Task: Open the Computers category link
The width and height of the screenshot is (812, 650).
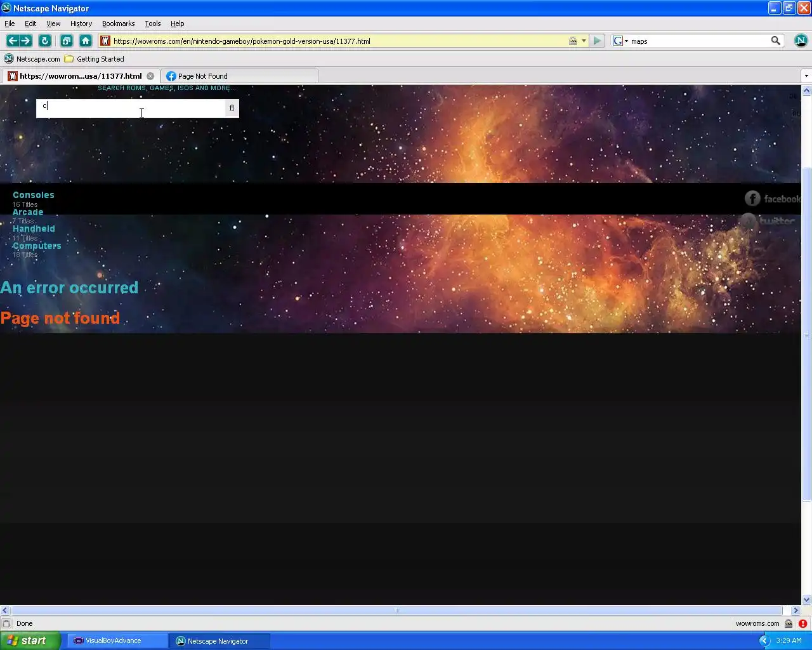Action: point(37,246)
